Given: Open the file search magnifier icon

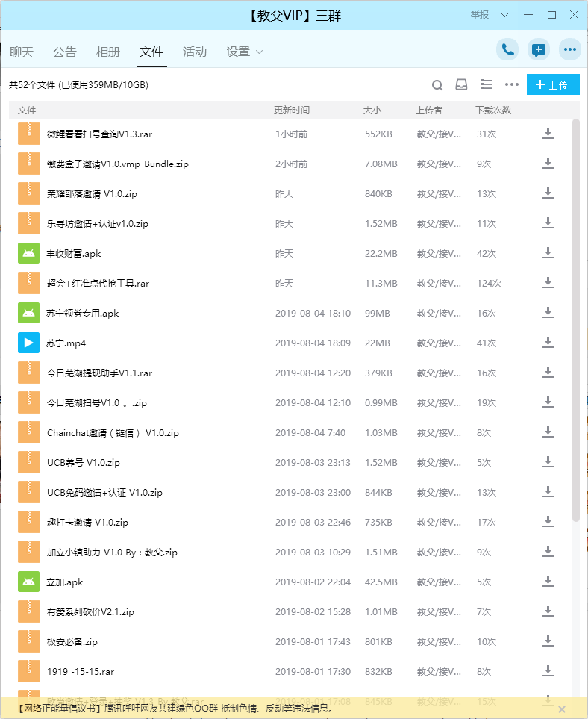Looking at the screenshot, I should pos(437,85).
